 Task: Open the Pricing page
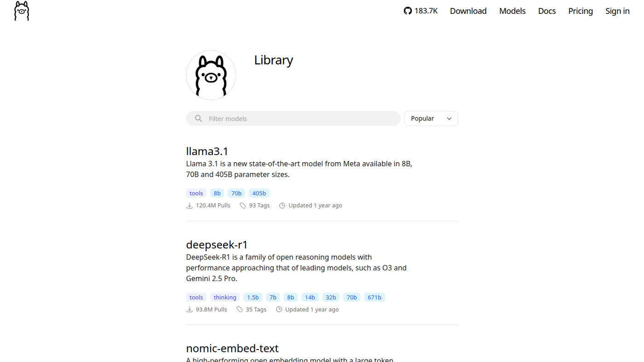pyautogui.click(x=581, y=11)
